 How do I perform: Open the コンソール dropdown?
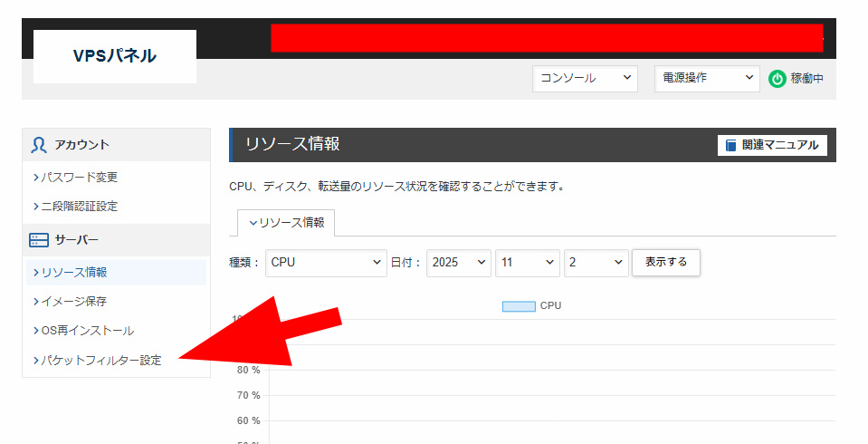click(x=585, y=79)
